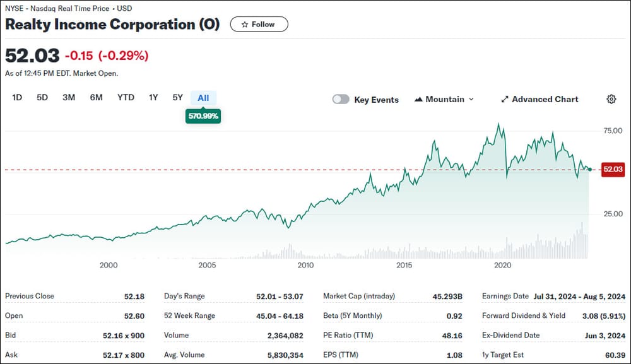
Task: Click the Earnings Date value
Action: point(579,296)
